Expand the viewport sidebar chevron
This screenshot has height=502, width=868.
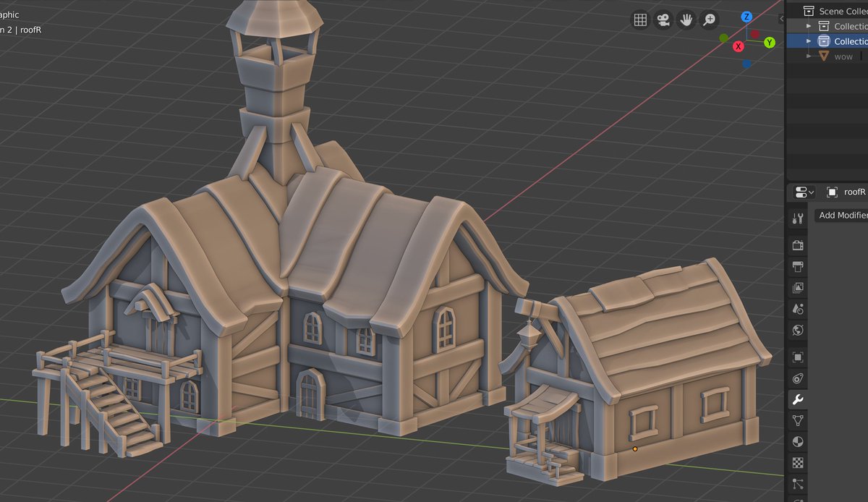(x=781, y=19)
